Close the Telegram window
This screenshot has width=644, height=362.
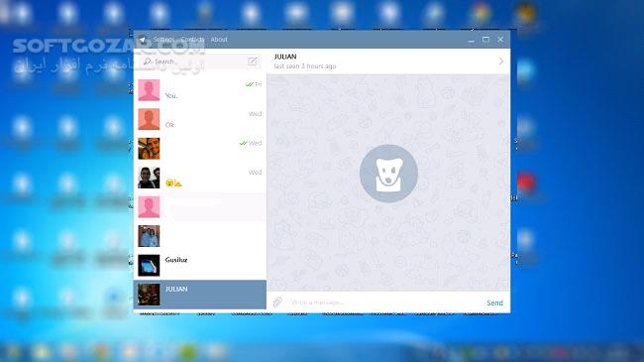pos(500,40)
